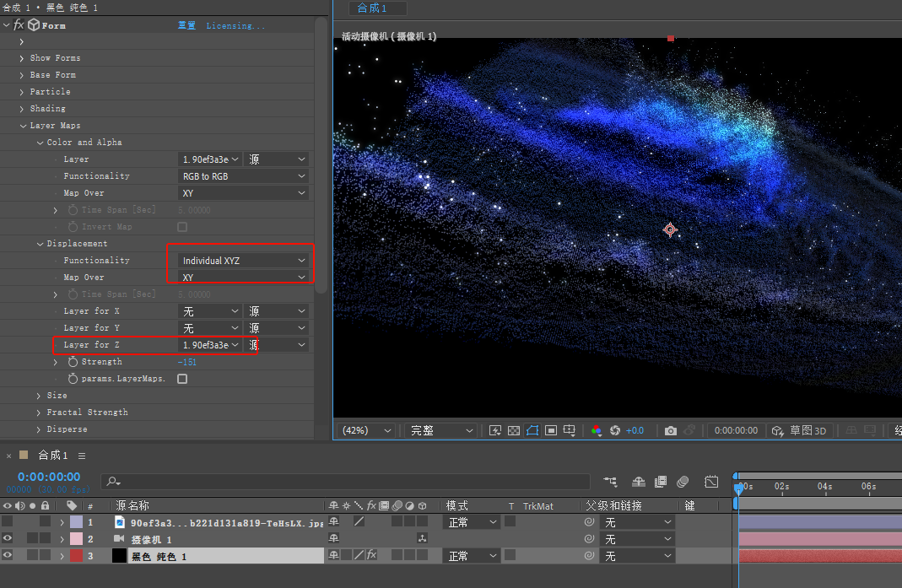Open Color and Alpha Functionality RGB to RGB dropdown
This screenshot has width=902, height=588.
[243, 176]
